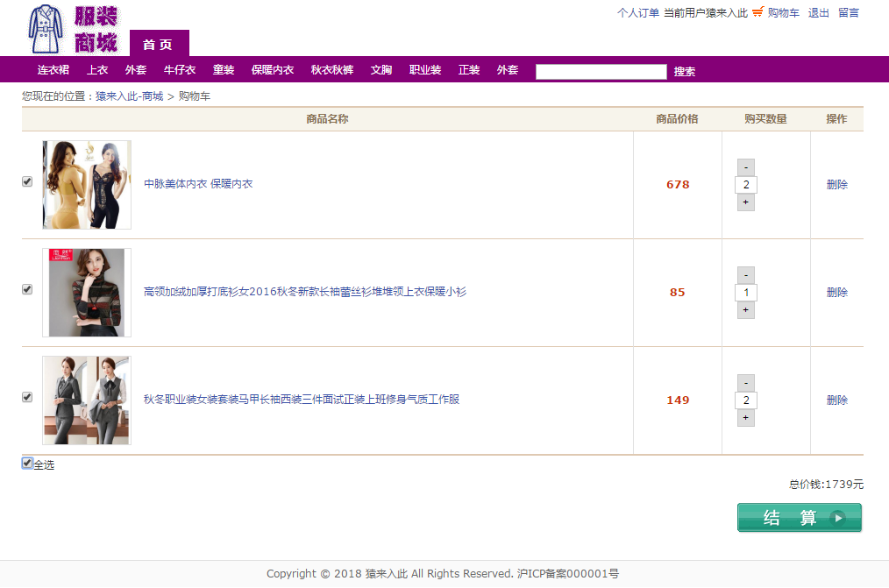The width and height of the screenshot is (889, 588).
Task: Uncheck the 中脉美体内衣 item checkbox
Action: coord(27,181)
